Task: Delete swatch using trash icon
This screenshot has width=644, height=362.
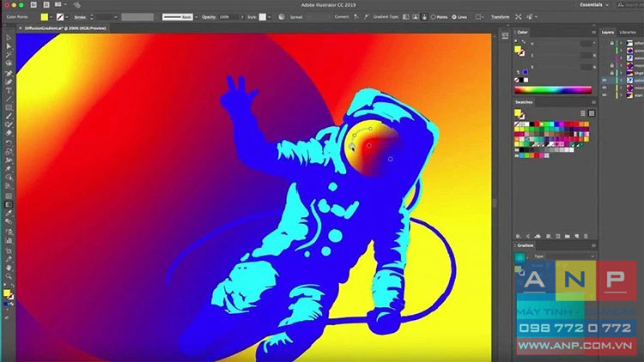Action: pyautogui.click(x=586, y=237)
